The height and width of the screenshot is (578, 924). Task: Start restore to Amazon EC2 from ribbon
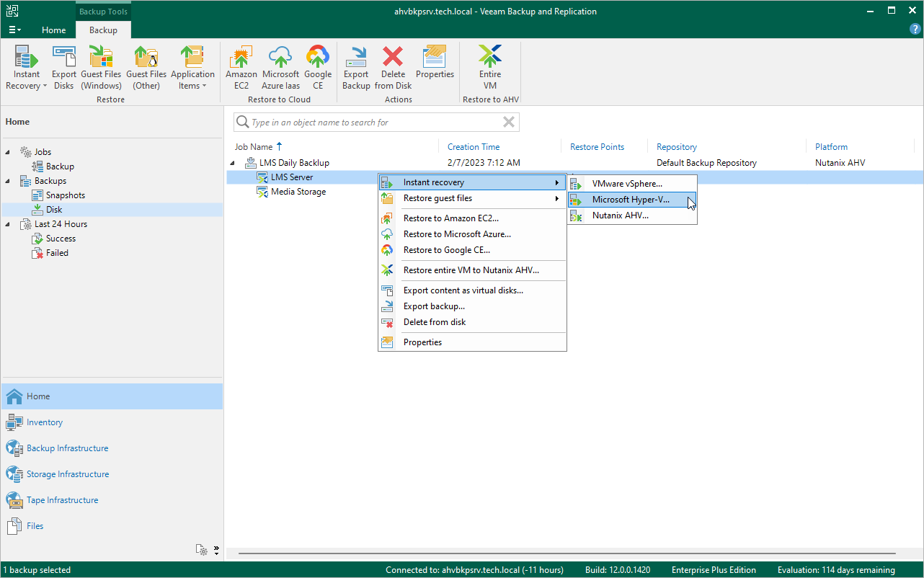(x=241, y=68)
